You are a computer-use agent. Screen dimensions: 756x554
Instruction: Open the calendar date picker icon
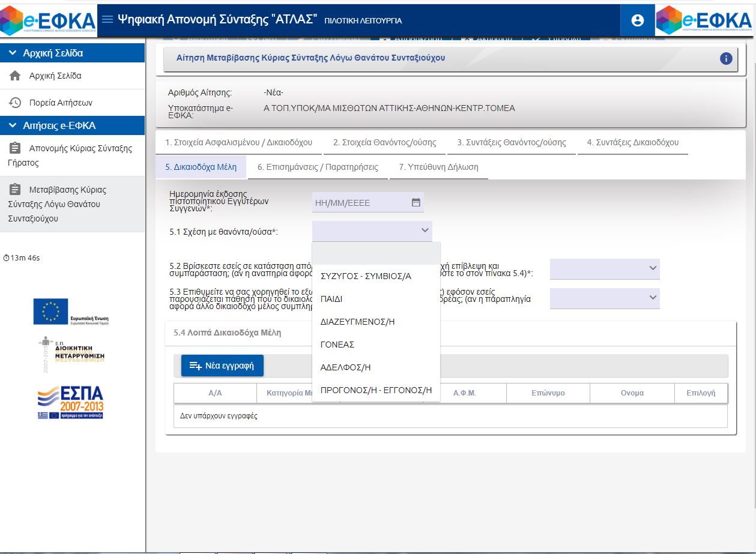(x=416, y=202)
